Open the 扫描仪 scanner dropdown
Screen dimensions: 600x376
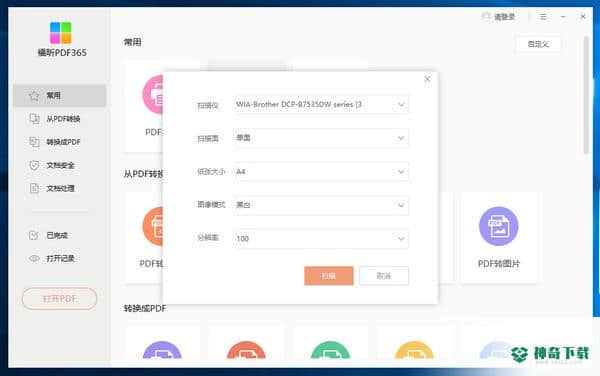[x=321, y=104]
